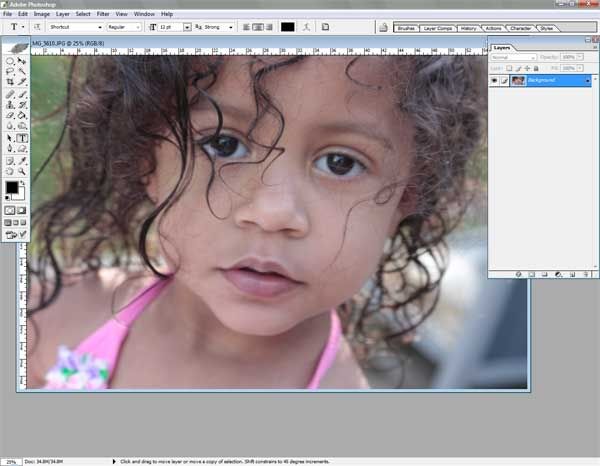Open the Brushes palette tab
This screenshot has height=466, width=600.
[408, 27]
